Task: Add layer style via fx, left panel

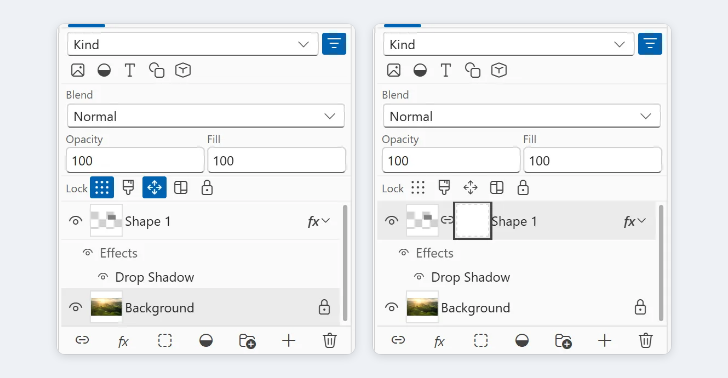Action: (x=123, y=342)
